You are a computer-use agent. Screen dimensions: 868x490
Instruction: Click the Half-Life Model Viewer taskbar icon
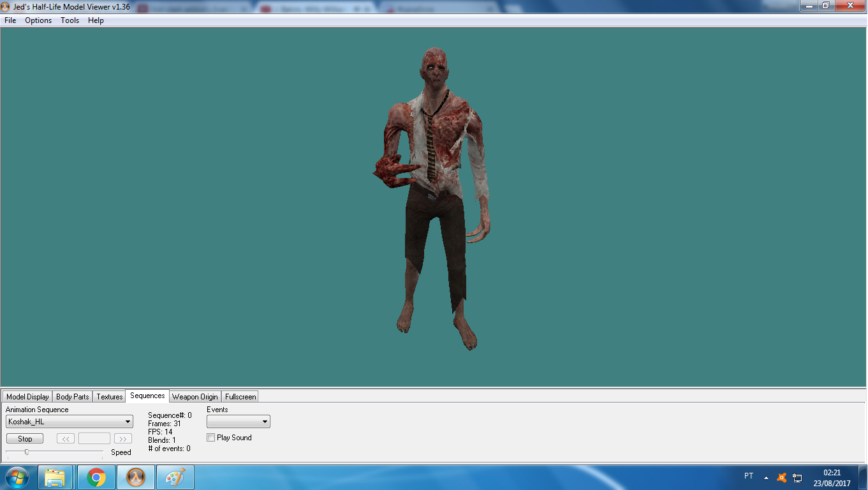tap(136, 477)
